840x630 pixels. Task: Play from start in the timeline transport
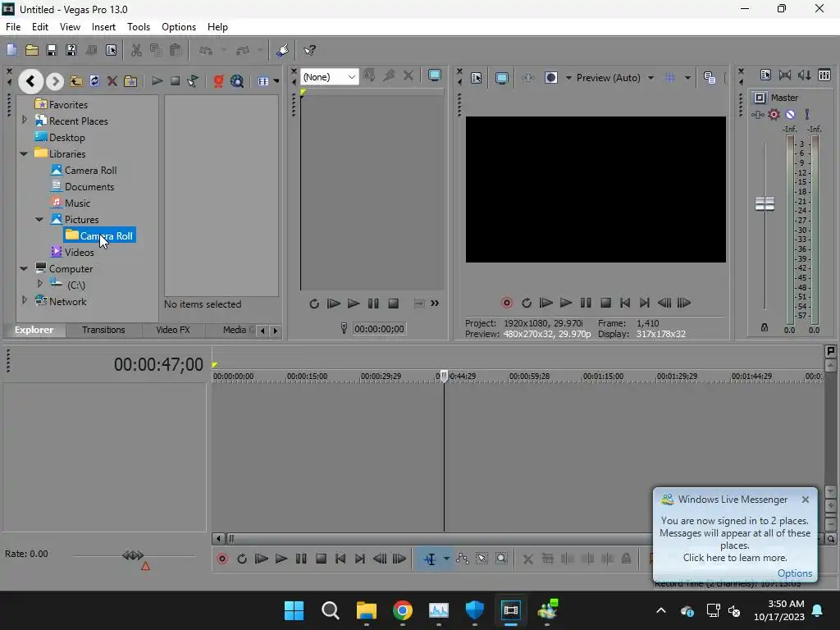pyautogui.click(x=261, y=559)
